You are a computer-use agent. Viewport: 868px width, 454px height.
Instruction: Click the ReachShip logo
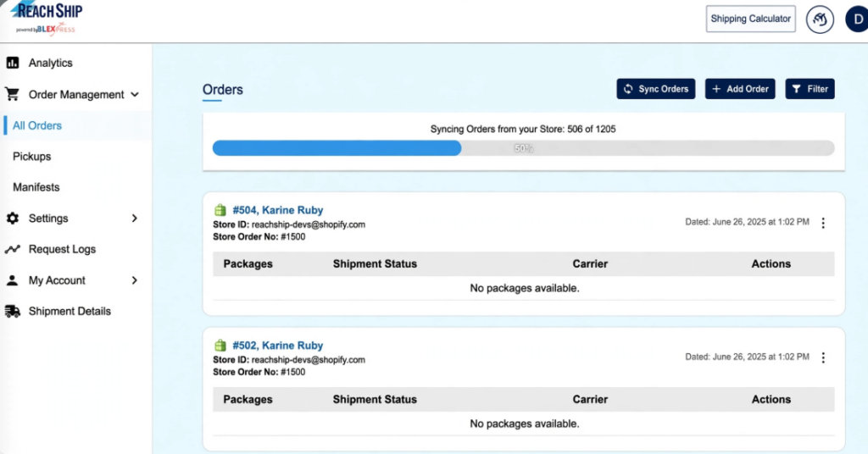tap(47, 19)
